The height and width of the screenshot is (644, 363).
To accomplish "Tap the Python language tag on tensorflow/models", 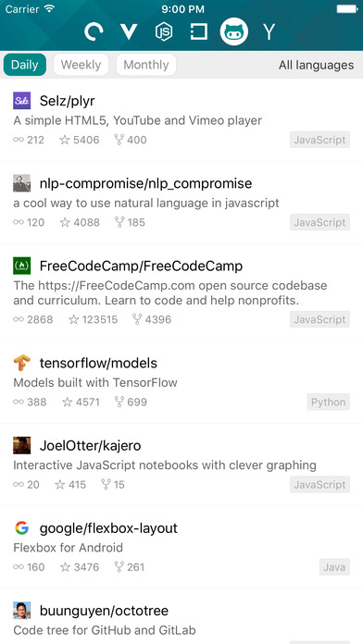I will (x=328, y=402).
